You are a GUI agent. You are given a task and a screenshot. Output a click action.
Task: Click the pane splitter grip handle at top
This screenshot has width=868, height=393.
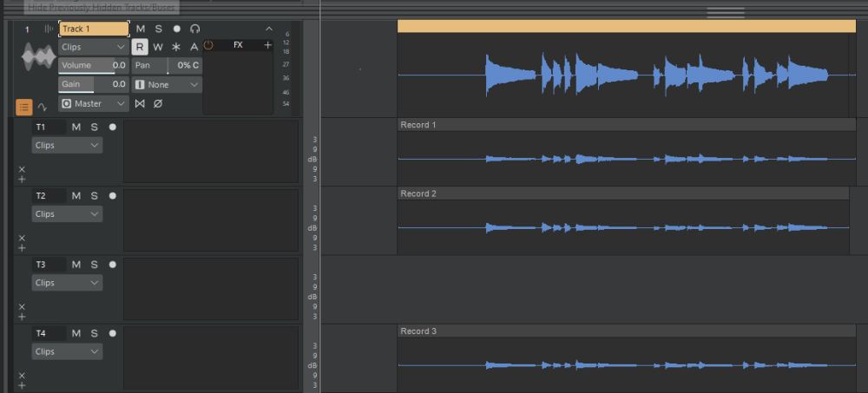coord(726,11)
